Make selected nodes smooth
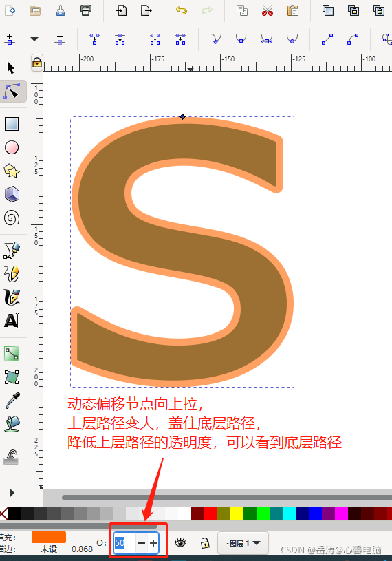The height and width of the screenshot is (561, 392). pos(241,39)
